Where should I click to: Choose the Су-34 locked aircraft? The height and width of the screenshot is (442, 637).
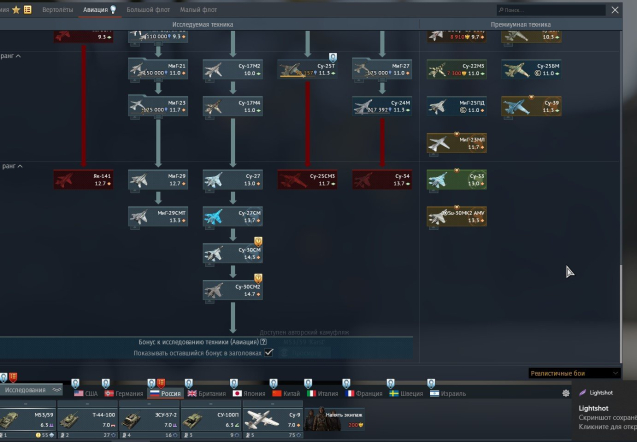tap(382, 180)
